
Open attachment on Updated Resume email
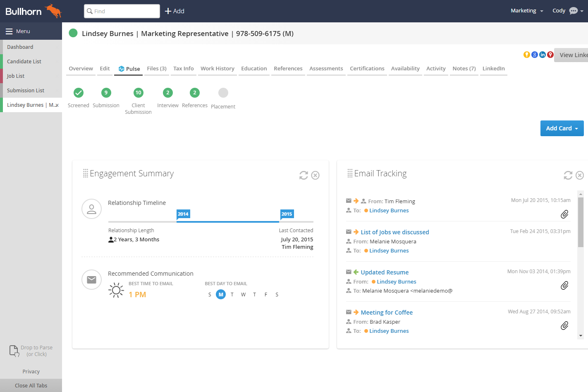coord(564,286)
